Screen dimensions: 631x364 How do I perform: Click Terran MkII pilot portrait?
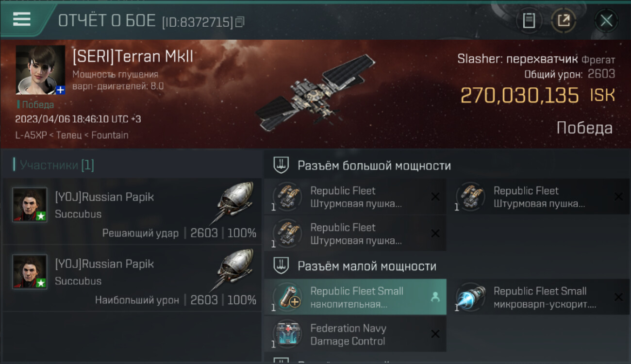40,70
